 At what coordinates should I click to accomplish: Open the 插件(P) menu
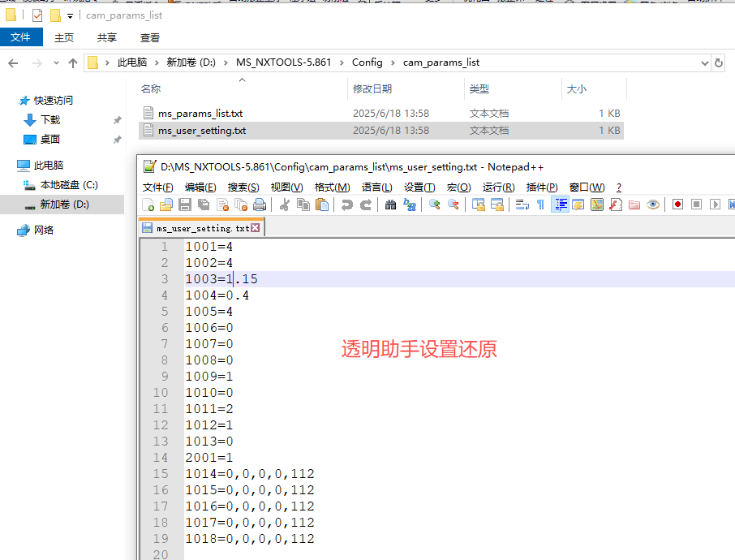coord(541,187)
